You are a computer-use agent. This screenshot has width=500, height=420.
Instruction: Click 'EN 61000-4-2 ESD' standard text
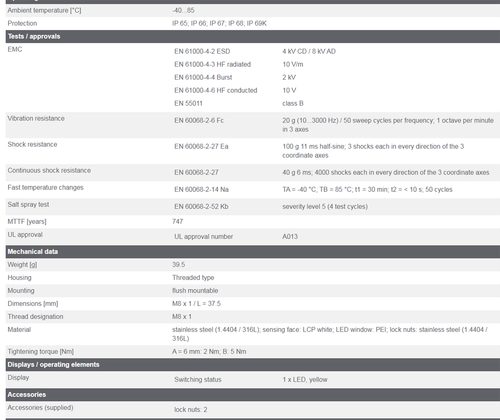(x=202, y=51)
